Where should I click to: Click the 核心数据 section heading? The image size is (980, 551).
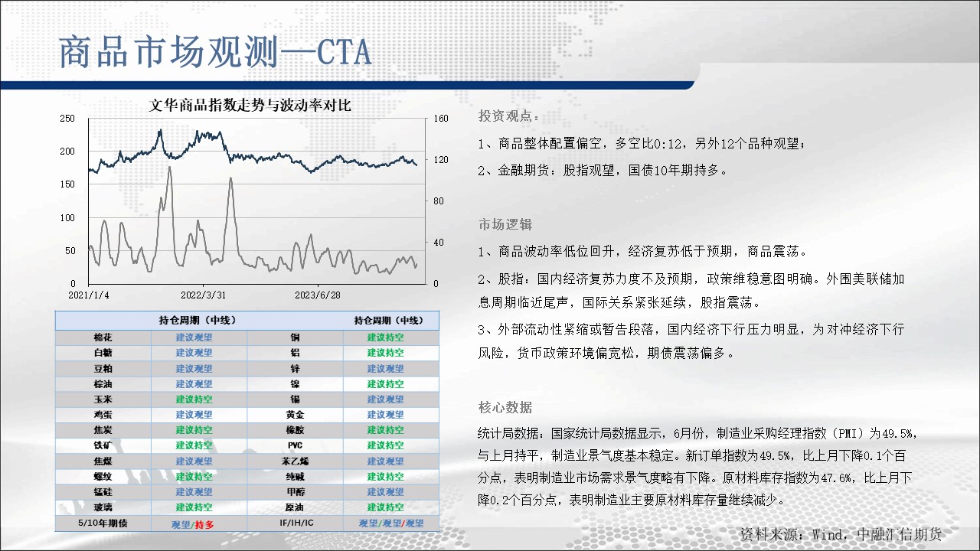click(505, 407)
